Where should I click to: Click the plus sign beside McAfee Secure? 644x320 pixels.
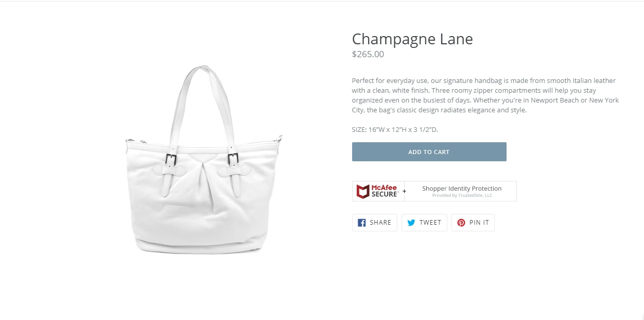pyautogui.click(x=404, y=191)
